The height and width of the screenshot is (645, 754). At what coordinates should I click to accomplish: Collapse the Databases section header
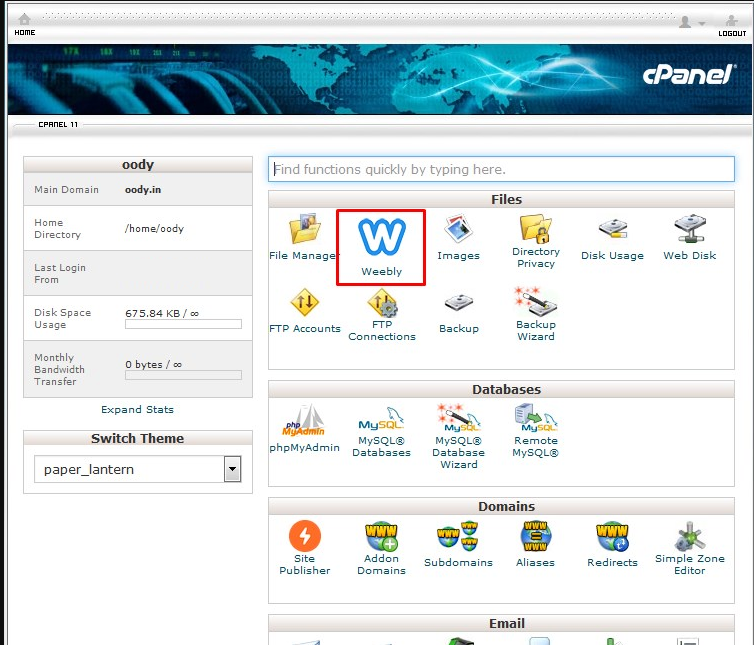(x=501, y=389)
